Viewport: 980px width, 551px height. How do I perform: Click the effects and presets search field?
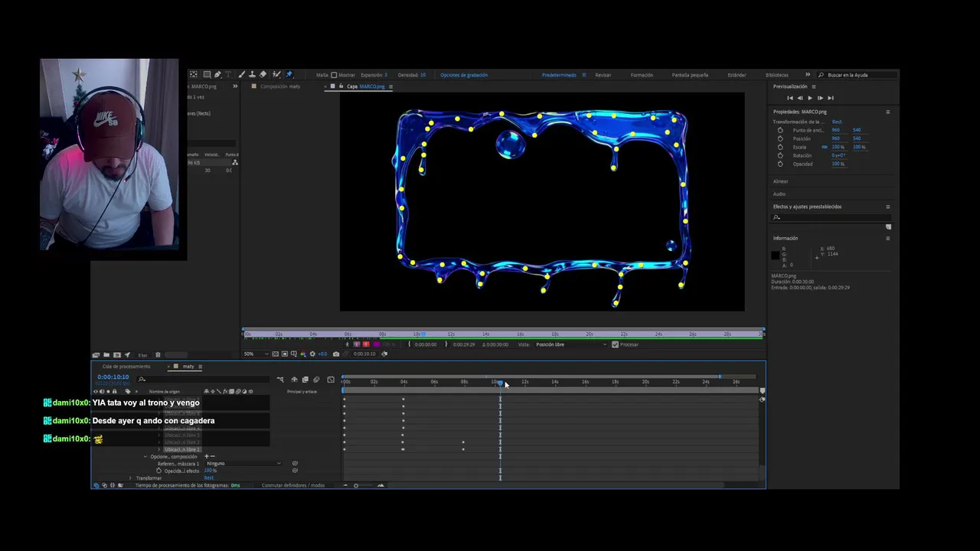pyautogui.click(x=831, y=217)
